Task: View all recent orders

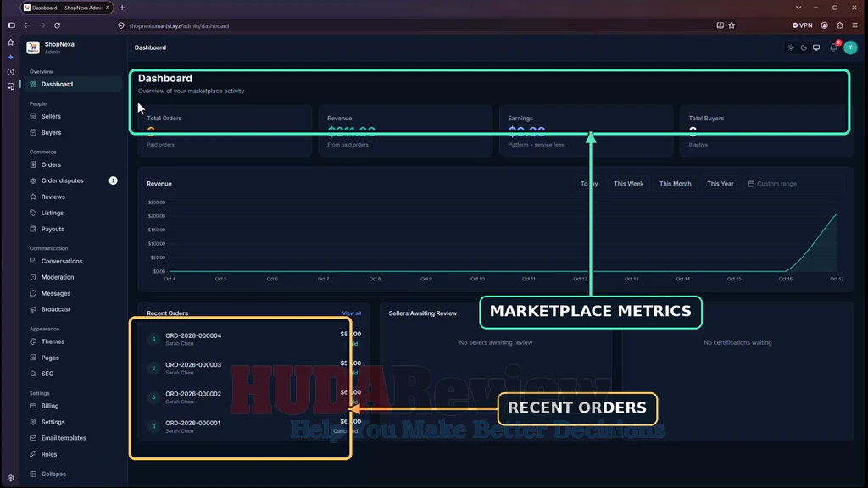Action: coord(352,313)
